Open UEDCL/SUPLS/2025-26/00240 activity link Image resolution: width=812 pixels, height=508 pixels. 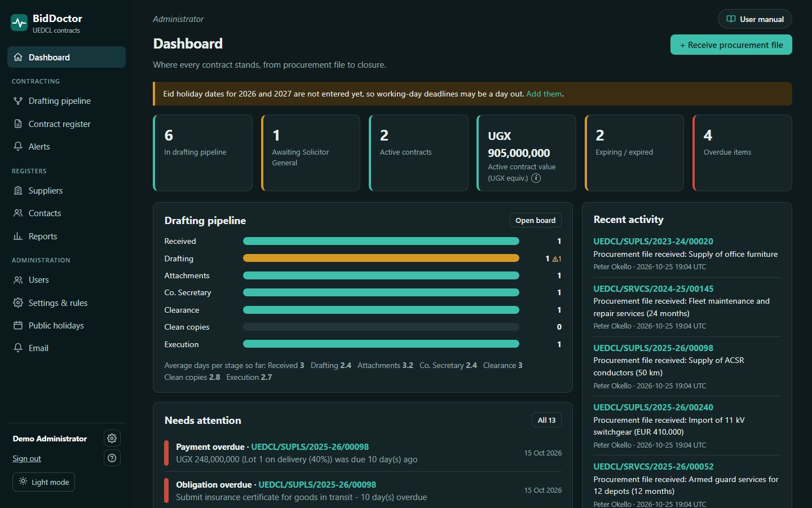653,407
